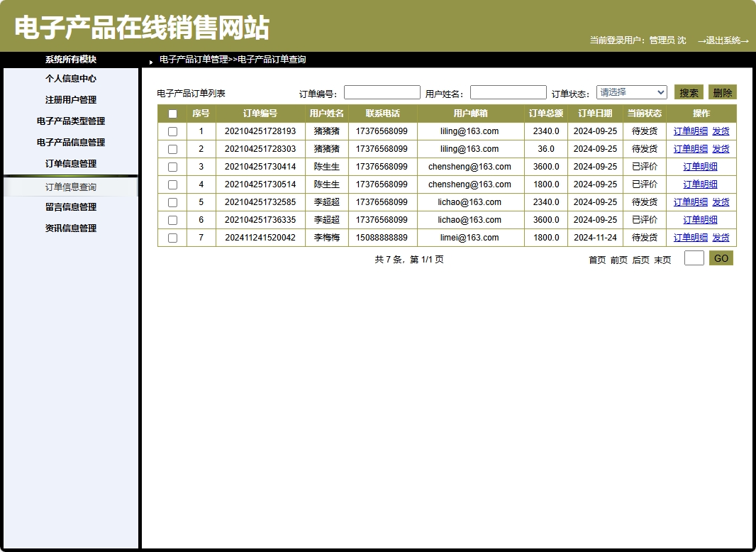Open 留言信息管理 module
Image resolution: width=756 pixels, height=552 pixels.
click(x=71, y=206)
